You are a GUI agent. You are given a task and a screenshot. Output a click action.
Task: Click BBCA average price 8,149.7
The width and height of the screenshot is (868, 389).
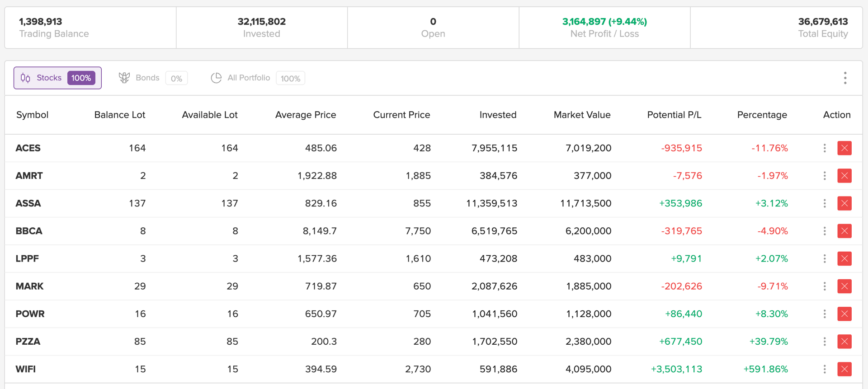[x=320, y=231]
